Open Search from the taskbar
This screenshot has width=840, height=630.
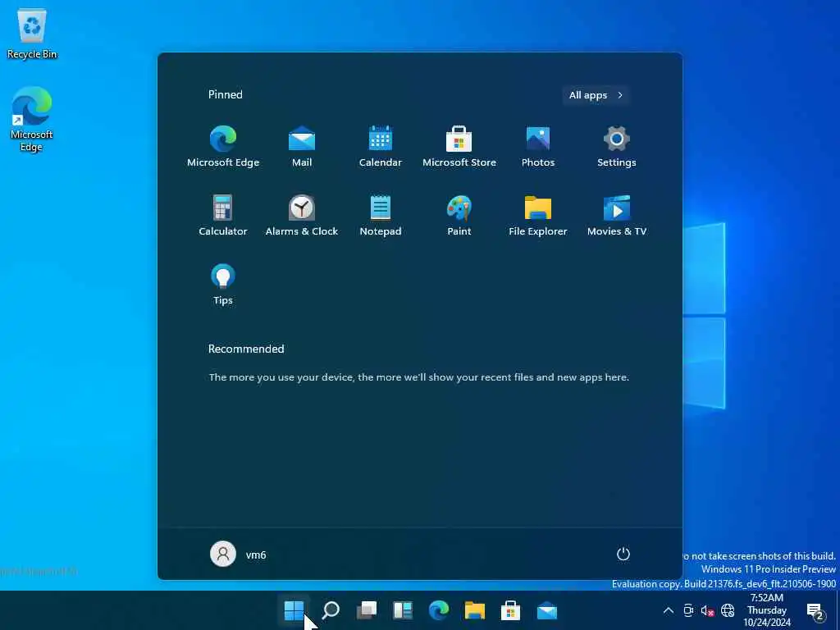click(331, 610)
